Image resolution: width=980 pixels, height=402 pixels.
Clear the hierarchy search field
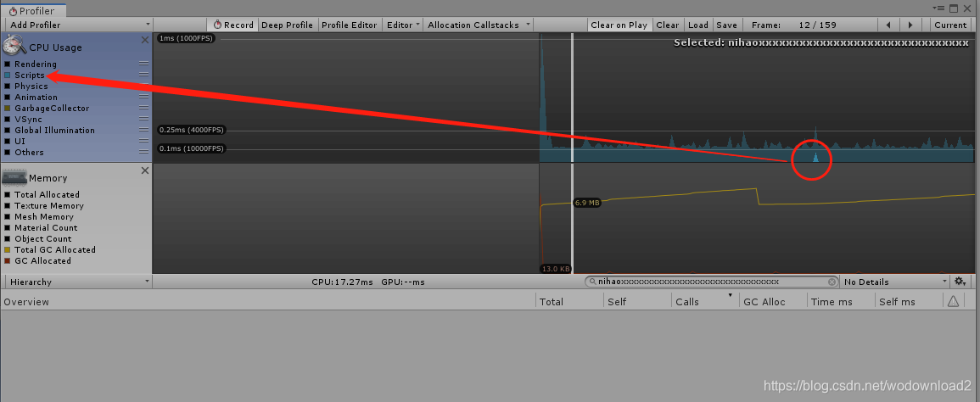tap(832, 282)
